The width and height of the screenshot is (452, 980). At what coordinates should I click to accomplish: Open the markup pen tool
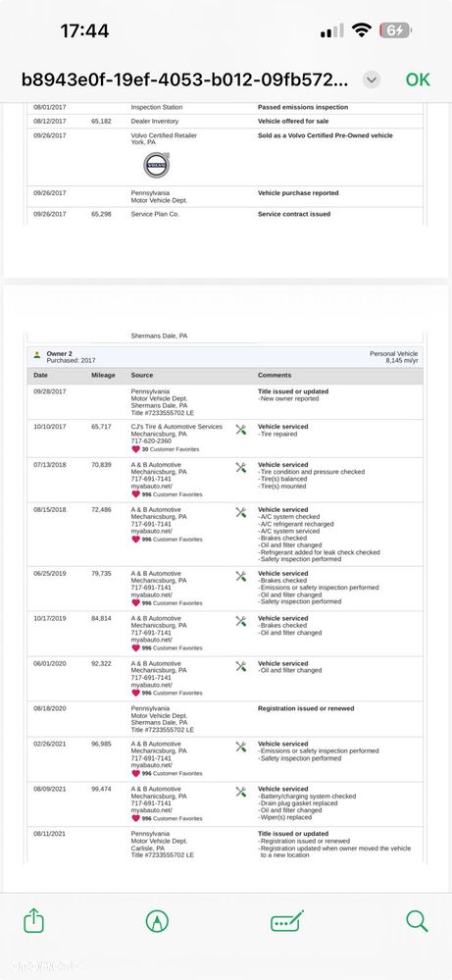point(157,921)
